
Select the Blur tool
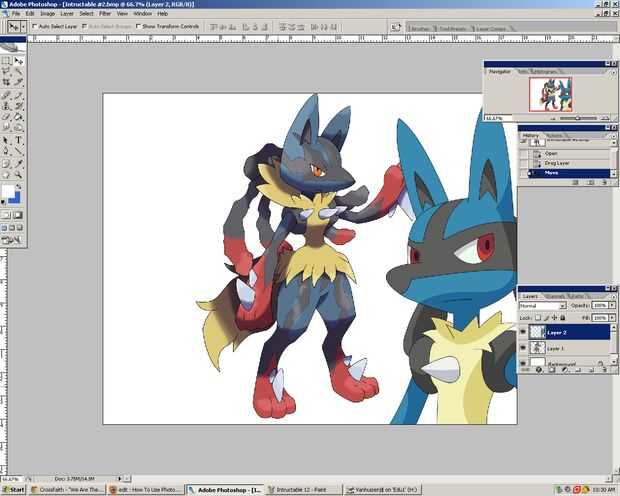(6, 127)
